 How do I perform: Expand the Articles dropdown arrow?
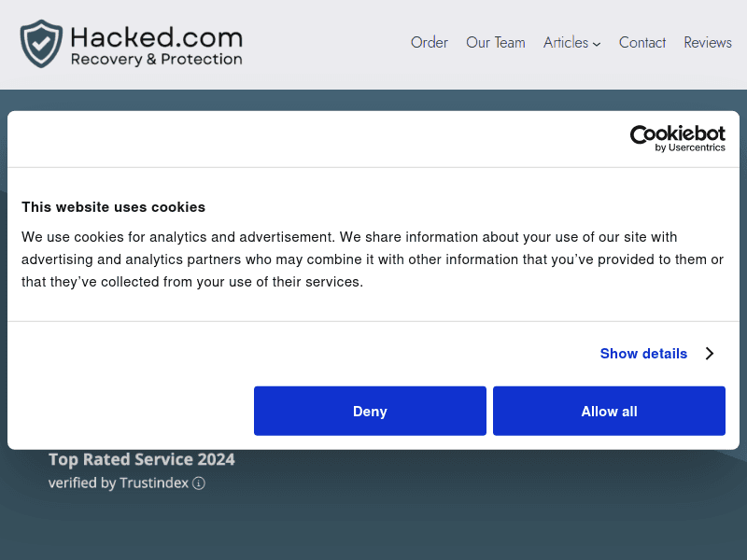pos(597,44)
